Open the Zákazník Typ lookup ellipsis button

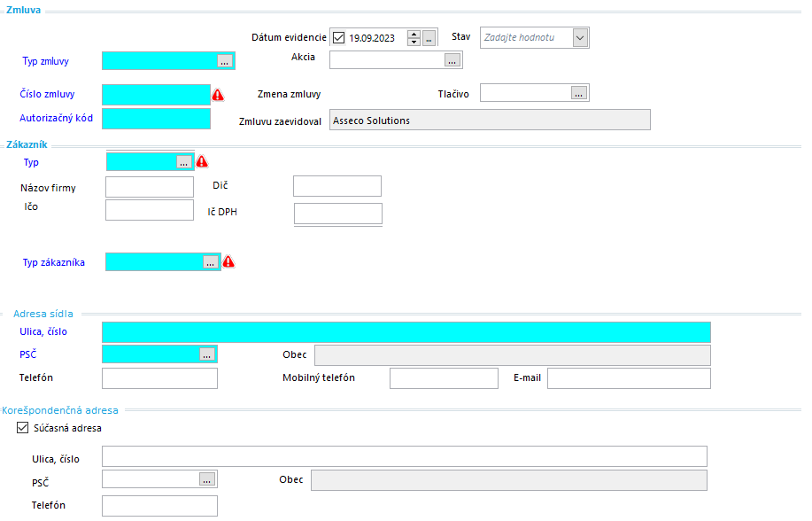click(184, 162)
